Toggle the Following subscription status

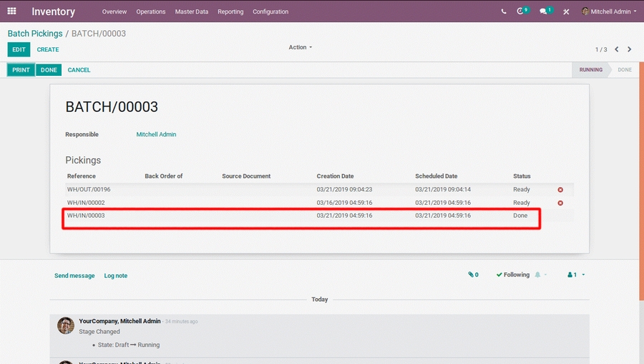pos(513,275)
